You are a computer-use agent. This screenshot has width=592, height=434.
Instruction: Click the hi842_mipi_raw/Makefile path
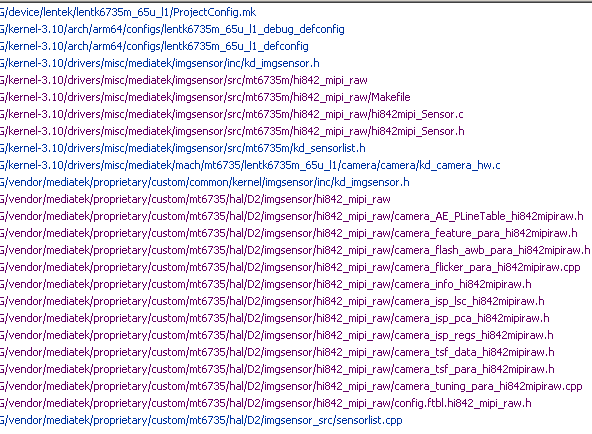click(205, 97)
